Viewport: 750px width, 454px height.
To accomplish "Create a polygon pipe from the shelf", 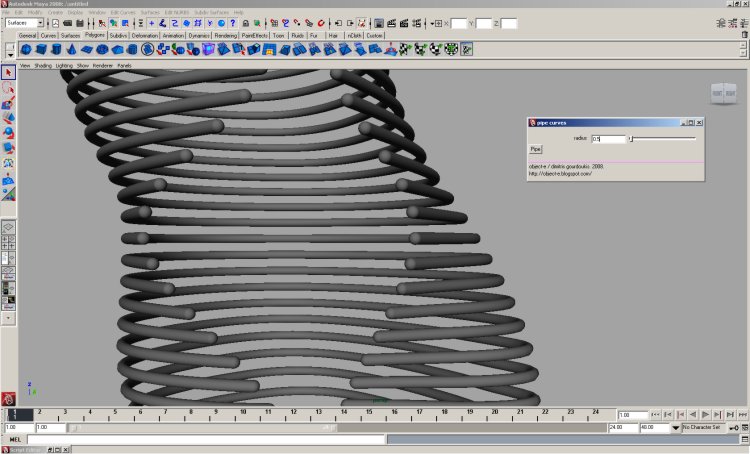I will 132,49.
